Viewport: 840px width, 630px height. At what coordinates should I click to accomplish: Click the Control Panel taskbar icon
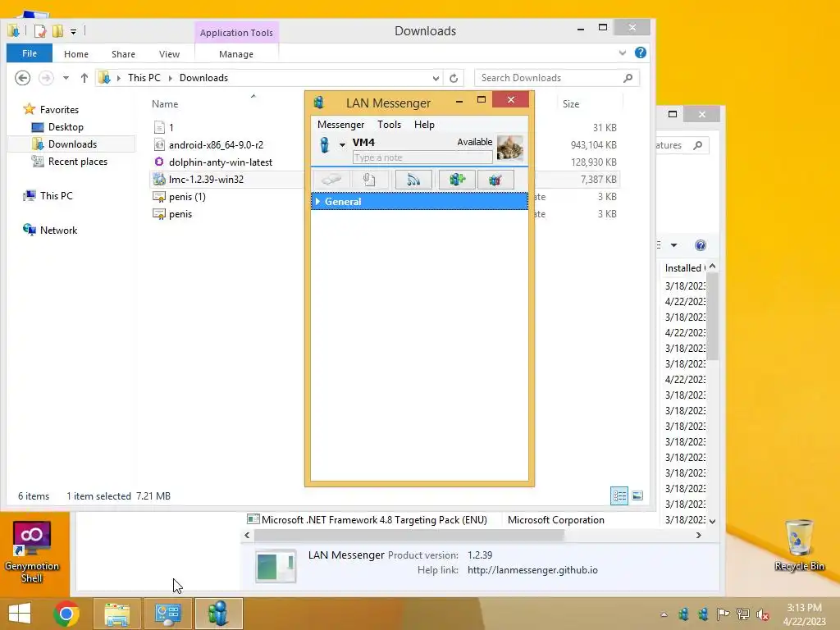click(x=167, y=614)
